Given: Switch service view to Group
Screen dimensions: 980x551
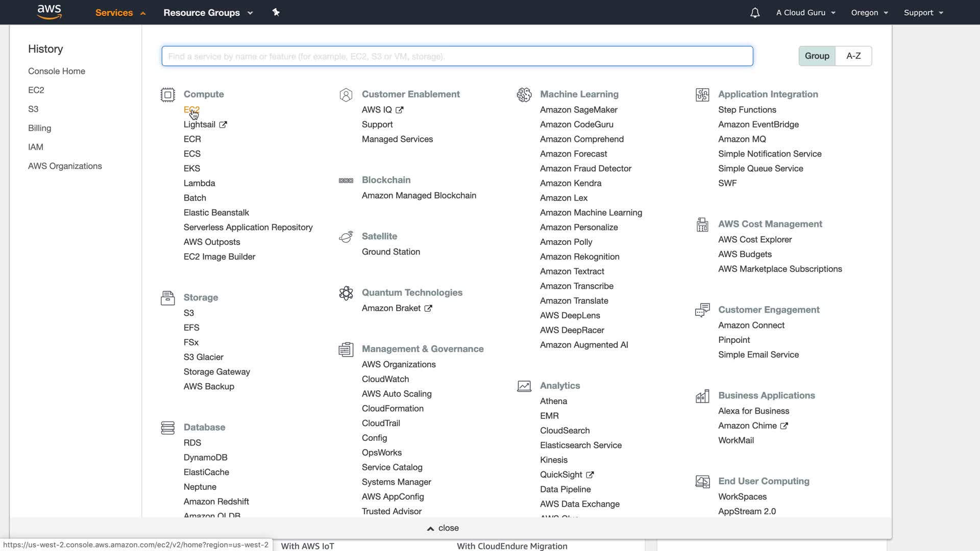Looking at the screenshot, I should pyautogui.click(x=817, y=56).
